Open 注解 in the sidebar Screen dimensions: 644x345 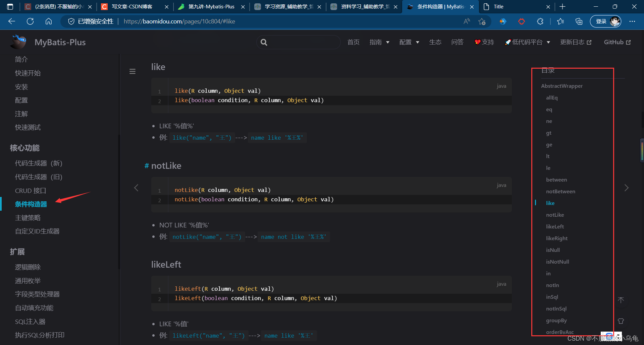(x=21, y=114)
